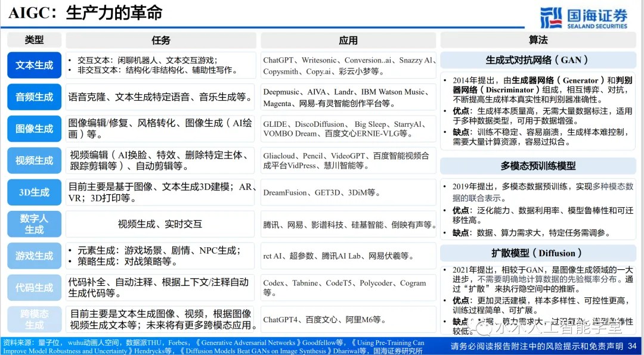The image size is (644, 355).
Task: Click the '跨模态生成' type box
Action: [x=34, y=319]
